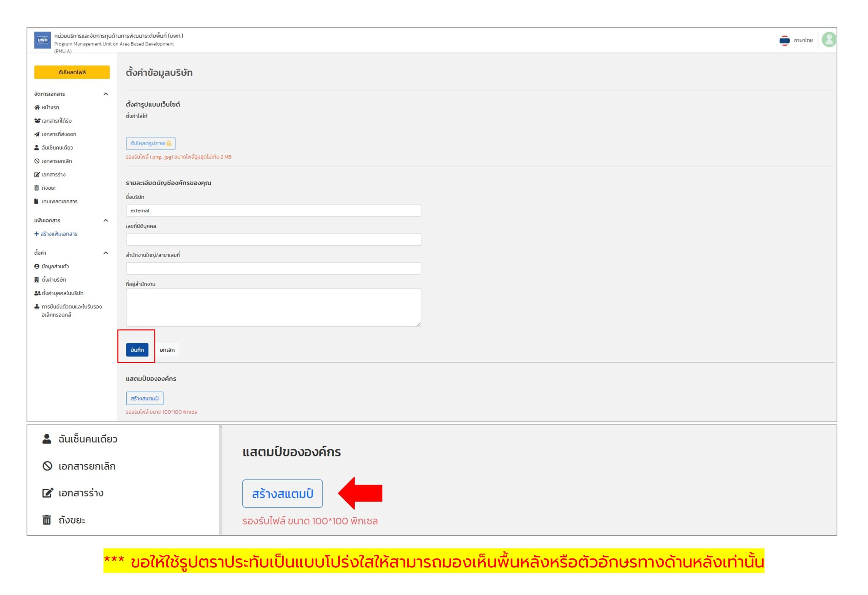Open ตั้งค่าบุคคลในบริษัท menu item
Viewport: 868px width, 595px height.
(62, 293)
